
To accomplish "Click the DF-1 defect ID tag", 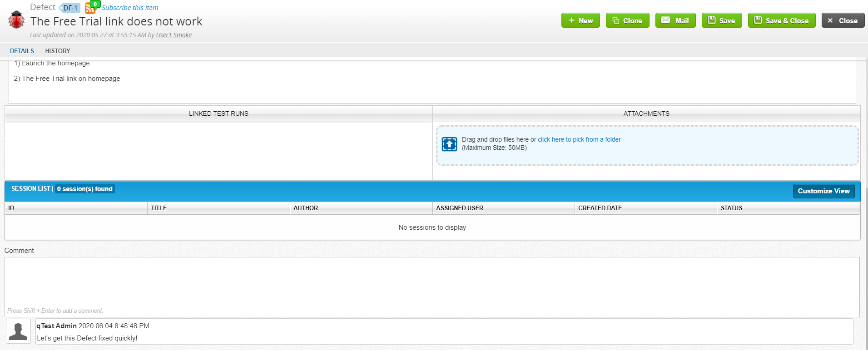I will click(70, 8).
